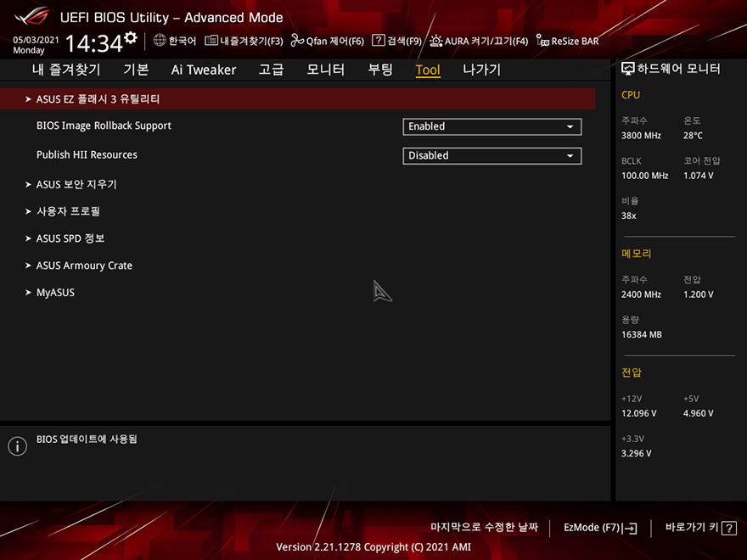Click the +5V 4.960 V reading
The width and height of the screenshot is (747, 560).
(x=699, y=413)
